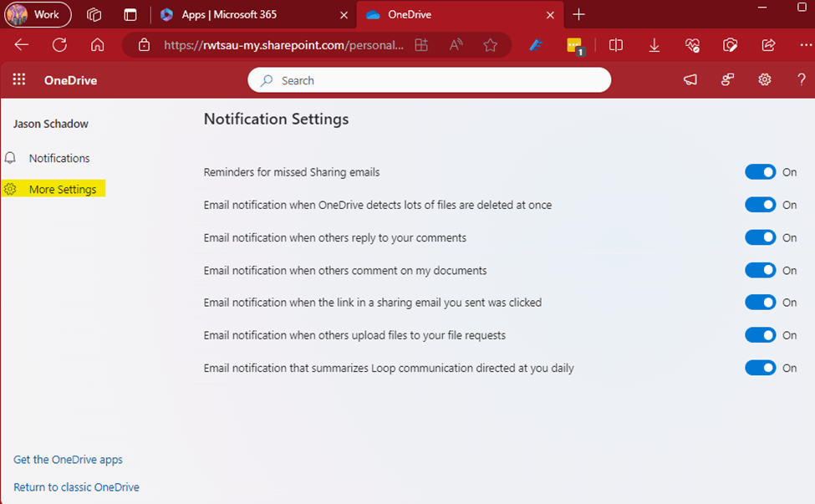Open the yellow extension with badge 1

[x=575, y=46]
